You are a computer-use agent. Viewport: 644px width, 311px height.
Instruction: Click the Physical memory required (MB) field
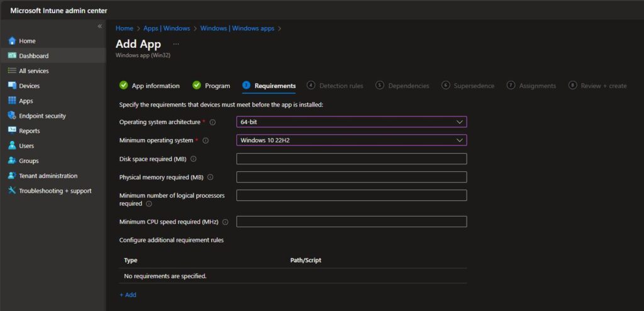tap(352, 178)
